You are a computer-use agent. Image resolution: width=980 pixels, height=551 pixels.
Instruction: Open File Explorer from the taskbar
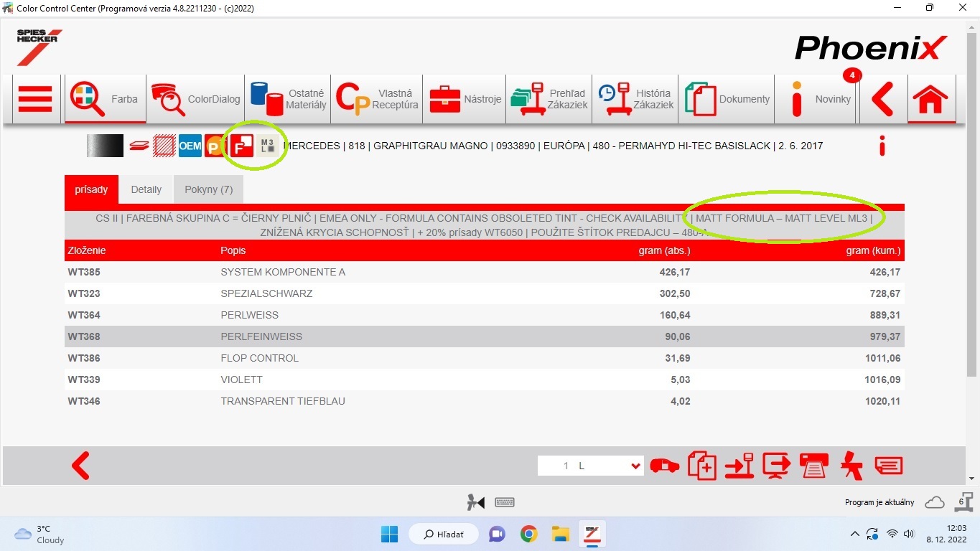click(x=561, y=534)
